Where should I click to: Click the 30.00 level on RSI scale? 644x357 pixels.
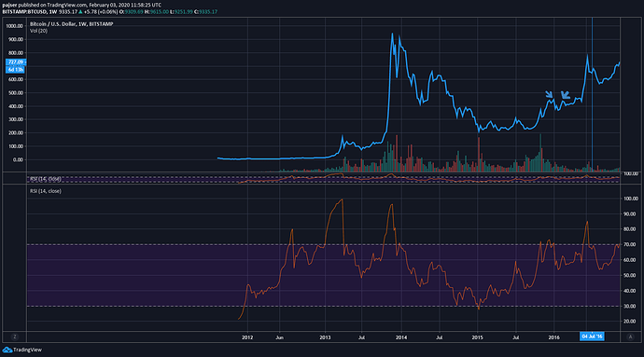[630, 306]
